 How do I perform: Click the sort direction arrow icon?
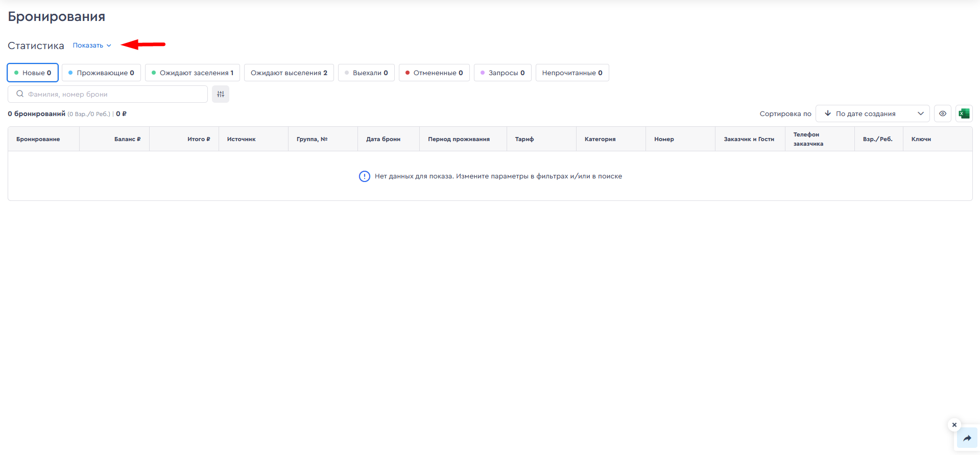pyautogui.click(x=828, y=113)
